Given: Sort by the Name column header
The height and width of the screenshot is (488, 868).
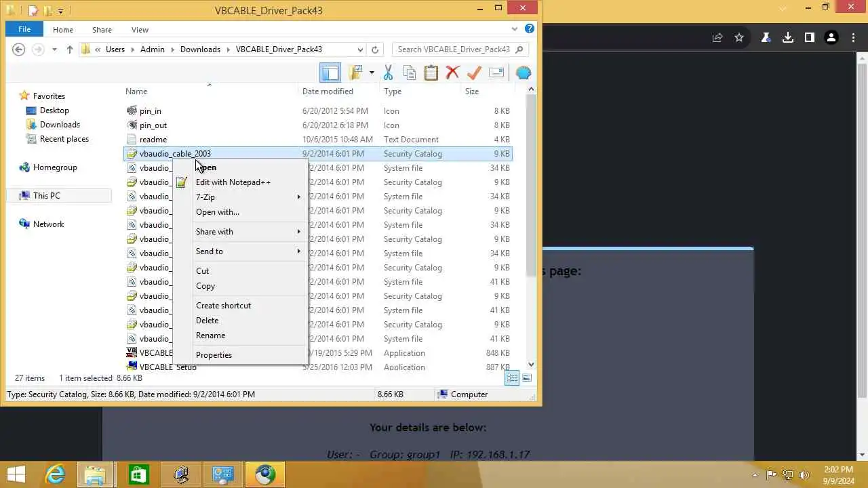Looking at the screenshot, I should coord(211,91).
